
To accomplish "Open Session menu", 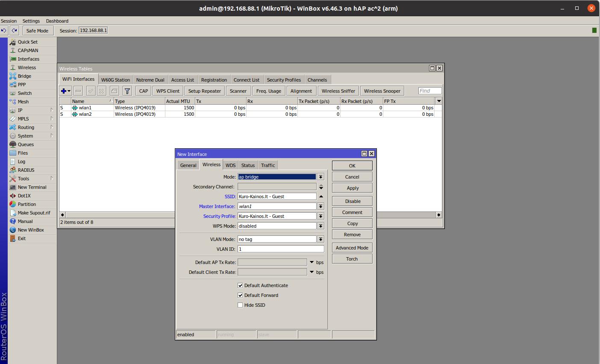I will point(9,21).
